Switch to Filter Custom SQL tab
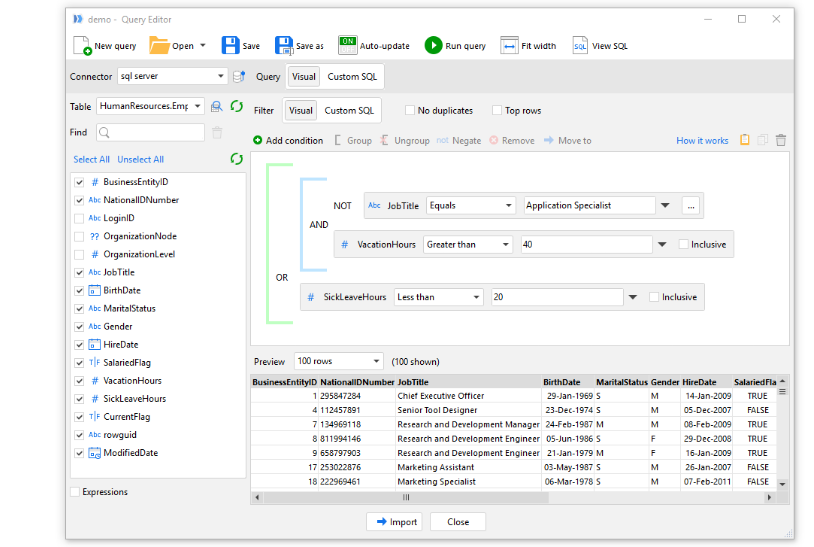This screenshot has width=814, height=547. (349, 111)
